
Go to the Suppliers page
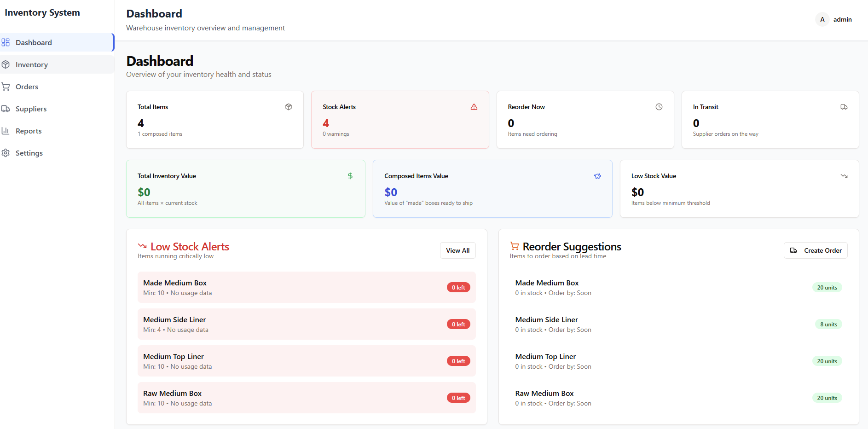tap(31, 109)
